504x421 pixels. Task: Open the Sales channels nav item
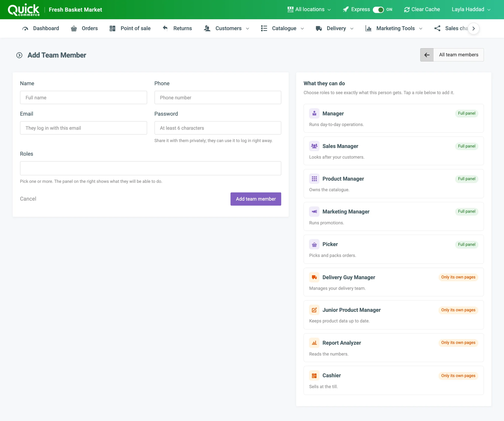451,28
